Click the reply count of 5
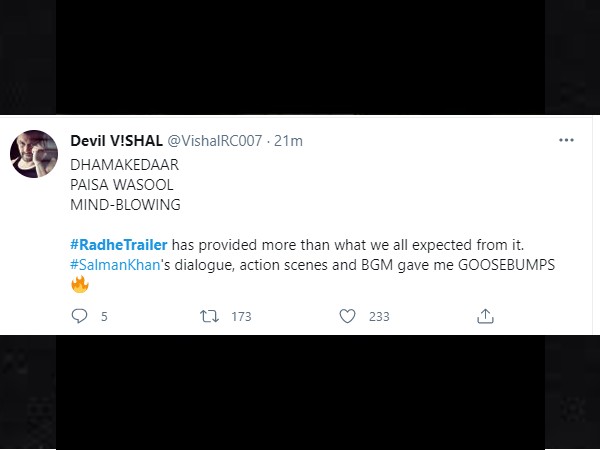Screen dimensions: 600x450 click(104, 316)
